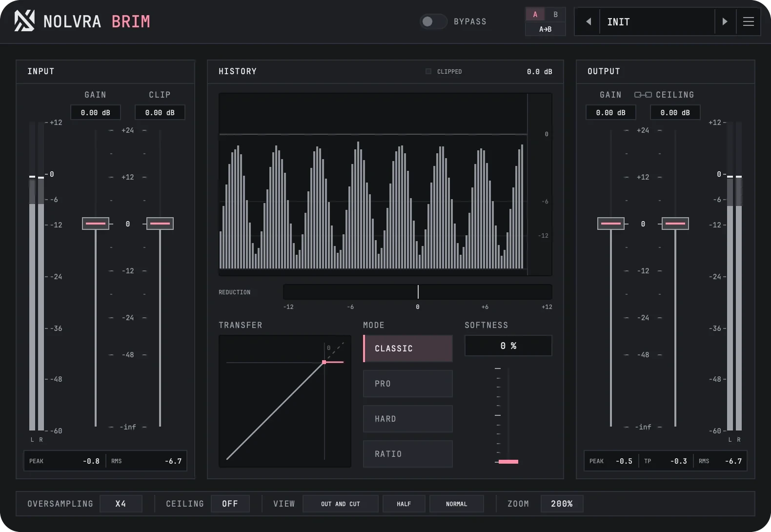Click the Transfer curve threshold point
Image resolution: width=771 pixels, height=532 pixels.
coord(324,362)
